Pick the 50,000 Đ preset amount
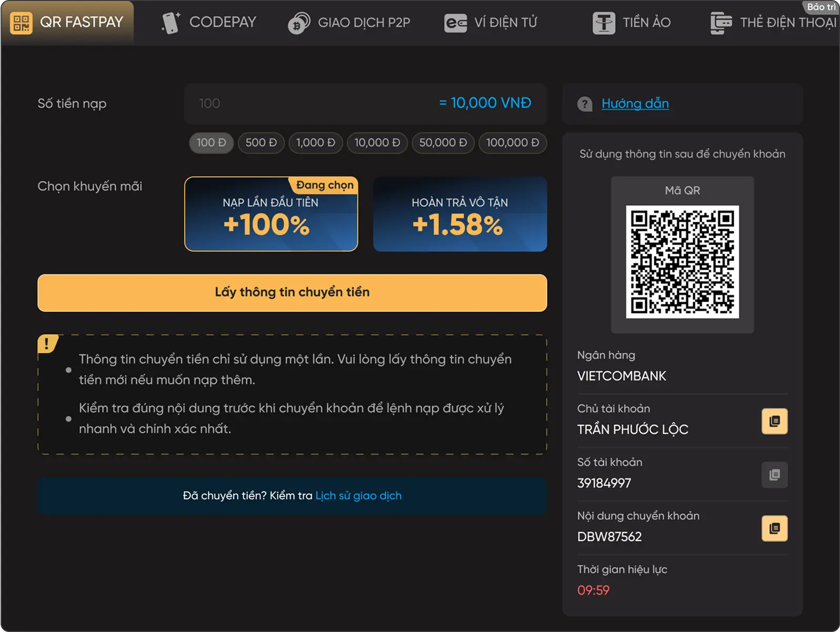840x632 pixels. coord(443,142)
